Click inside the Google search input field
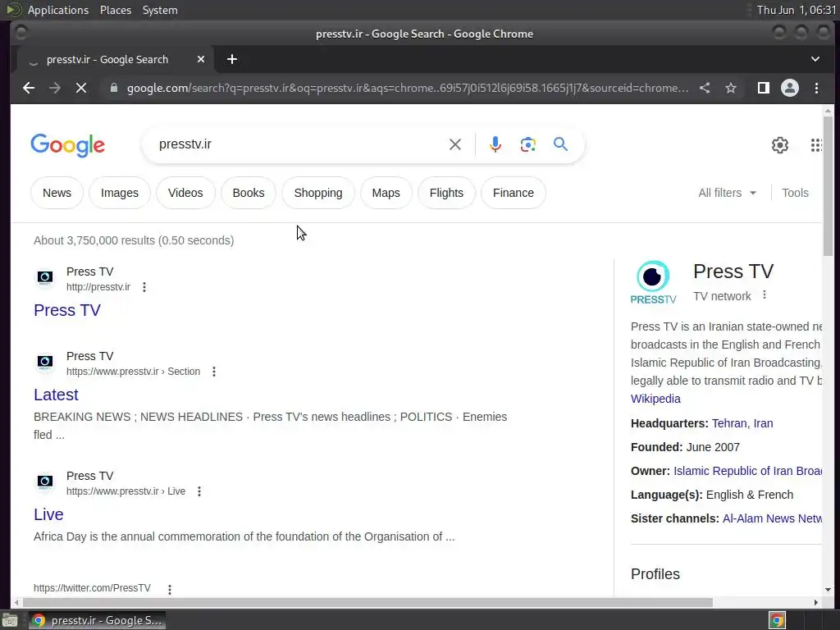The height and width of the screenshot is (630, 840). [300, 144]
